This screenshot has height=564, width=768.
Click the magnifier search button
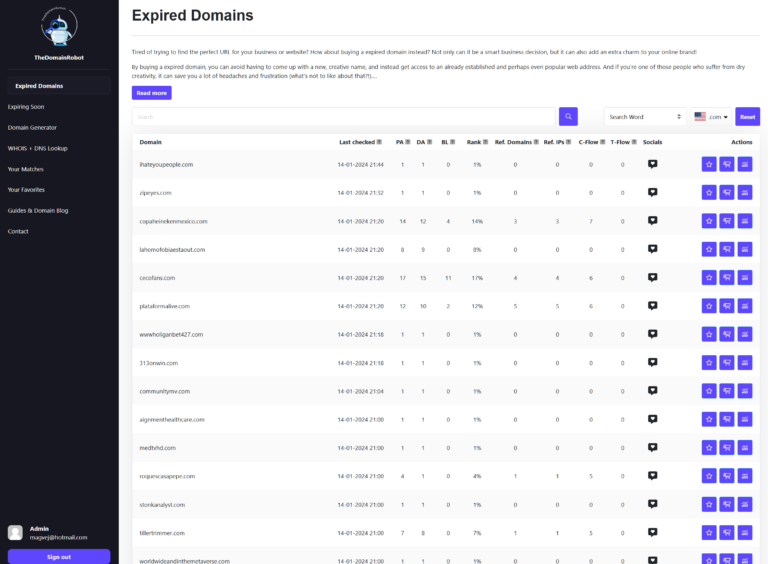pyautogui.click(x=568, y=117)
